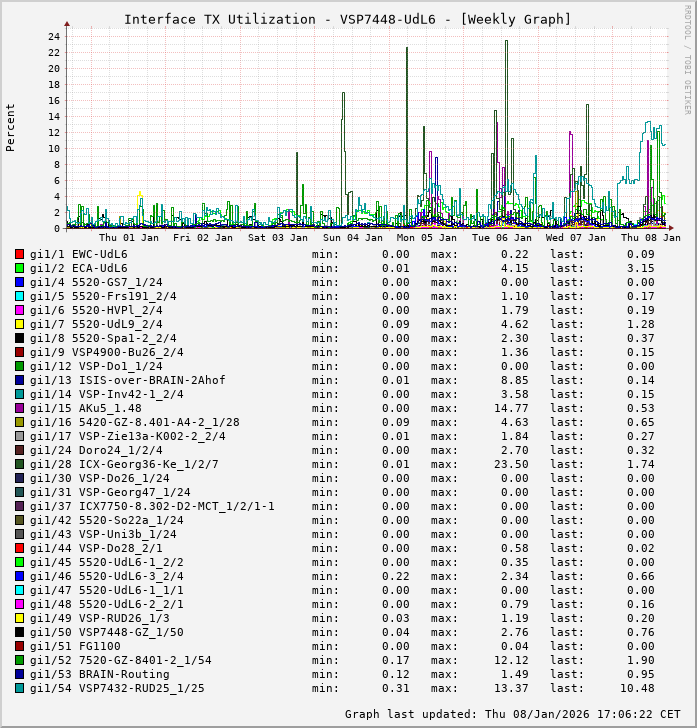Image resolution: width=697 pixels, height=728 pixels.
Task: Click the red gi1/1 EWC-UdL6 color swatch
Action: click(19, 254)
